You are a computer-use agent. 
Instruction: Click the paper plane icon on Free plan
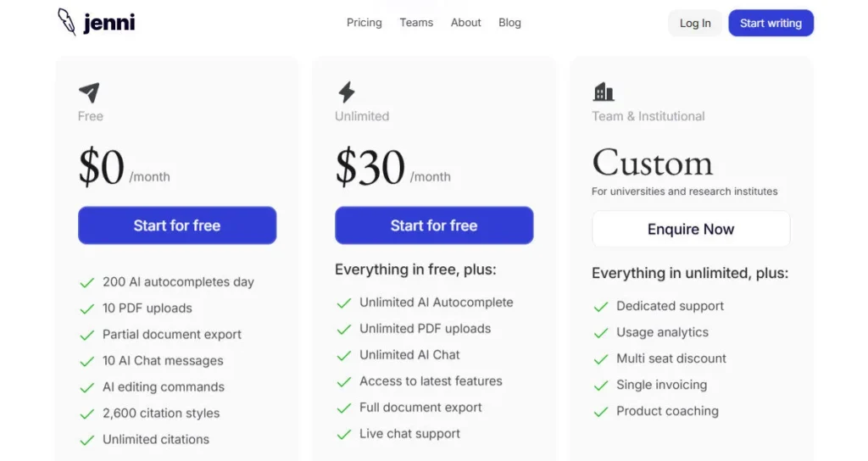tap(89, 92)
